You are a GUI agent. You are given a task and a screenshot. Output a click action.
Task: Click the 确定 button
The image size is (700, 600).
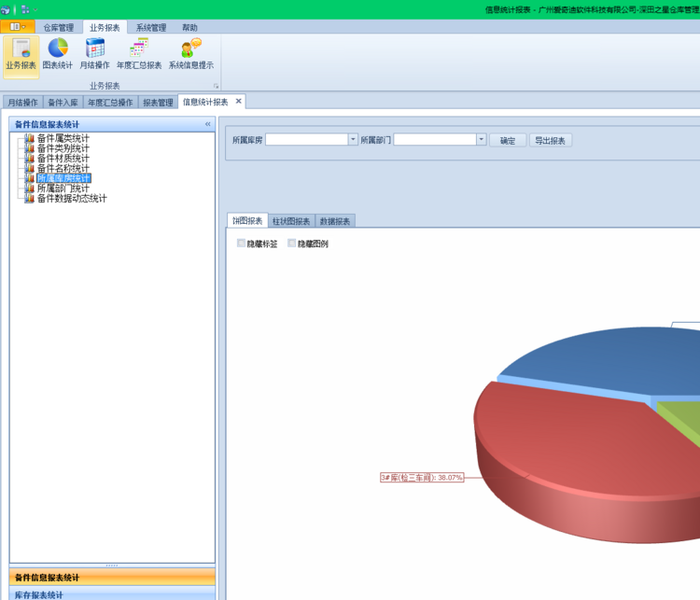click(x=508, y=140)
